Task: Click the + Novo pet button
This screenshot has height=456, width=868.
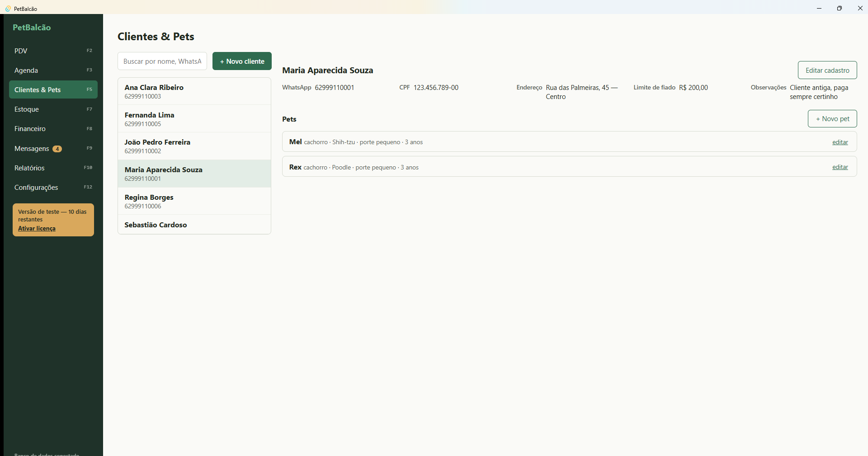Action: tap(832, 118)
